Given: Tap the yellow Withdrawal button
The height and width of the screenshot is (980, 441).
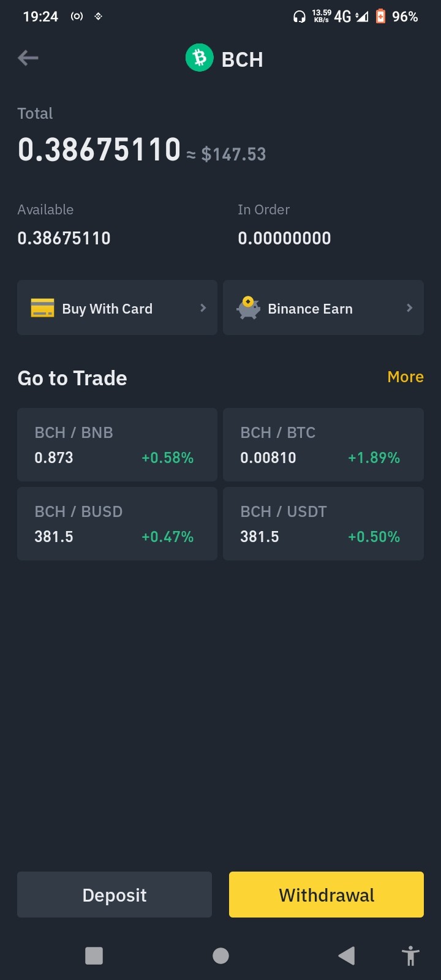Looking at the screenshot, I should [x=326, y=895].
